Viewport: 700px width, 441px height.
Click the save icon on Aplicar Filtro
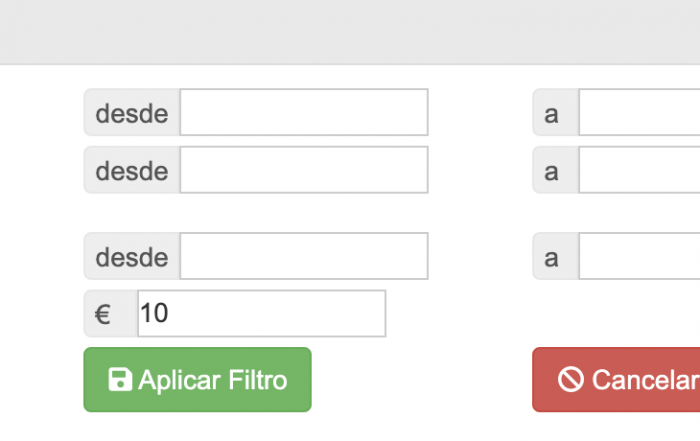tap(121, 380)
